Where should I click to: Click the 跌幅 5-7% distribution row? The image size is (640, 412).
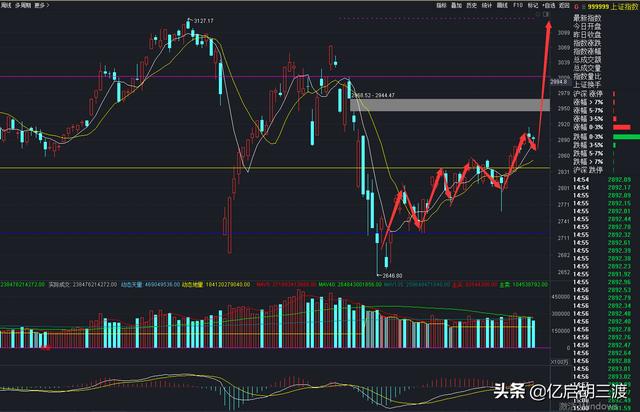[588, 153]
